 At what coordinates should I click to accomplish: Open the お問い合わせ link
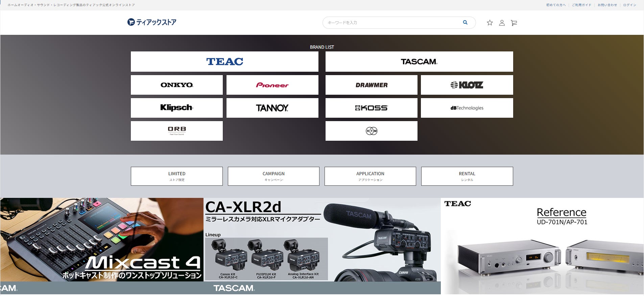607,5
